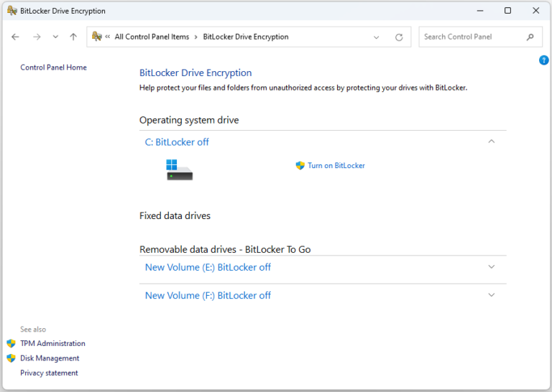Close the BitLocker Drive Encryption window
552x392 pixels.
pyautogui.click(x=535, y=11)
